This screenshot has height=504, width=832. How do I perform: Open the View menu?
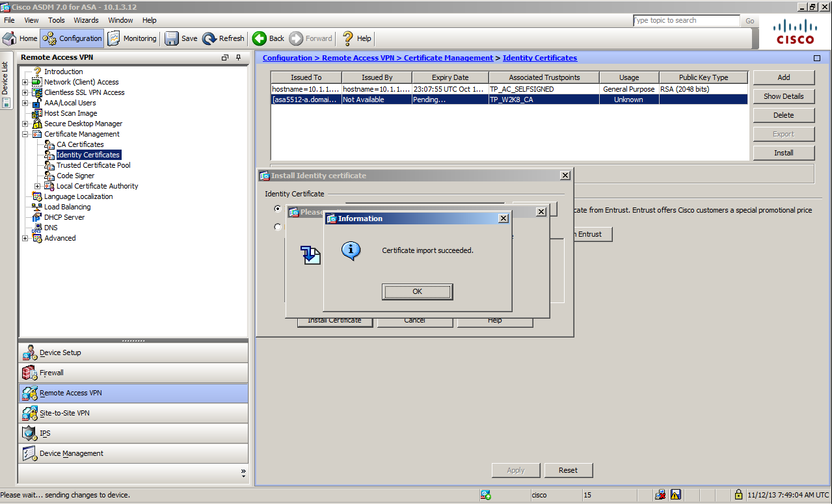click(31, 20)
